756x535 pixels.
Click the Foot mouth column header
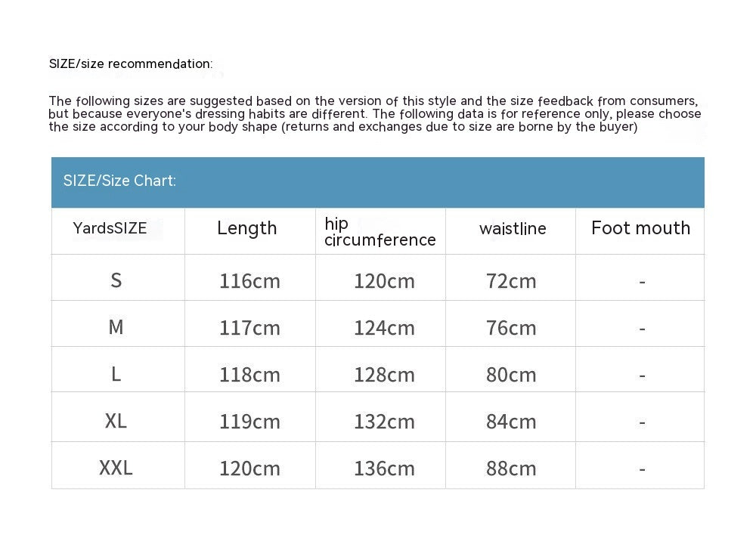(640, 228)
